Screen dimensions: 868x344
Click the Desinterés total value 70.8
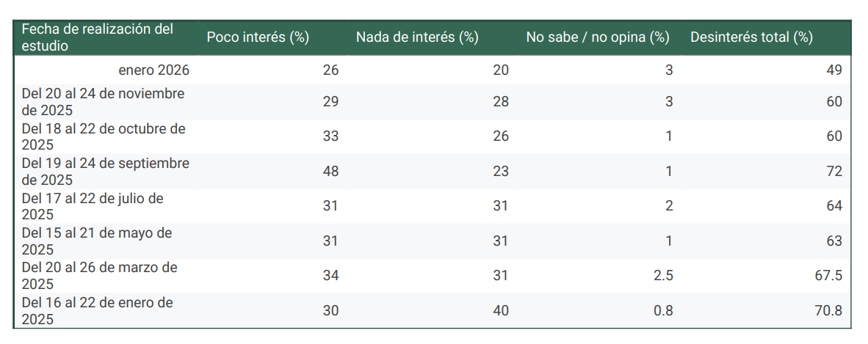tap(828, 311)
